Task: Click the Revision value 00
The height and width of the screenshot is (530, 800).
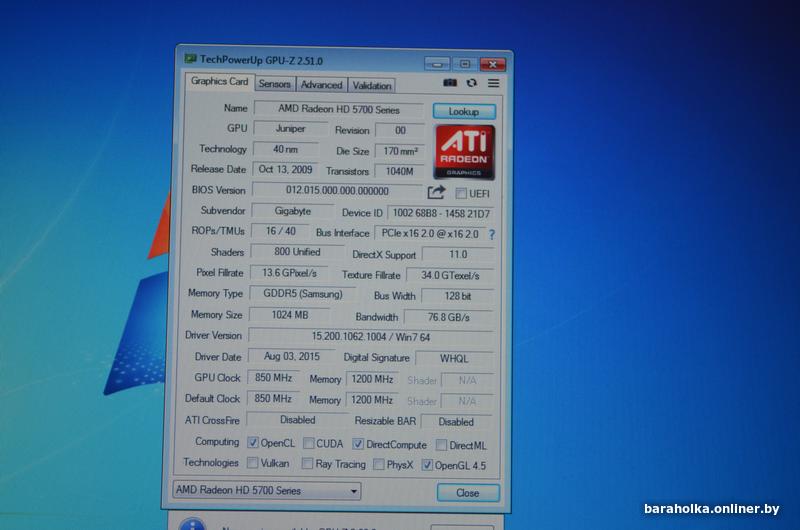Action: [x=401, y=130]
